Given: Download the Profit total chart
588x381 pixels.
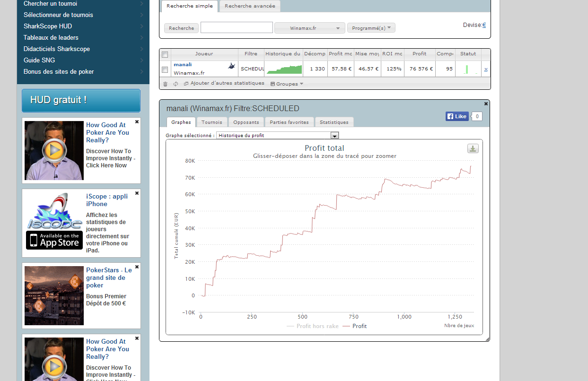Looking at the screenshot, I should [473, 148].
